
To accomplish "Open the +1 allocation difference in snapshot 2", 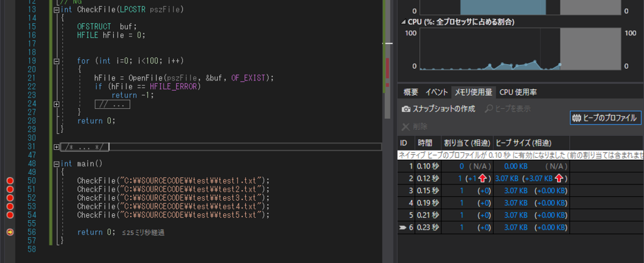I will pos(472,178).
